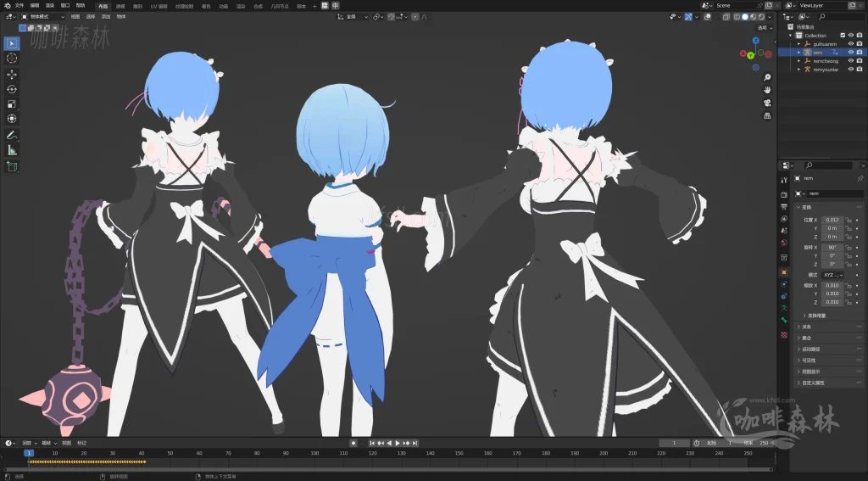
Task: Expand the 自定义属性 panel
Action: [x=830, y=383]
